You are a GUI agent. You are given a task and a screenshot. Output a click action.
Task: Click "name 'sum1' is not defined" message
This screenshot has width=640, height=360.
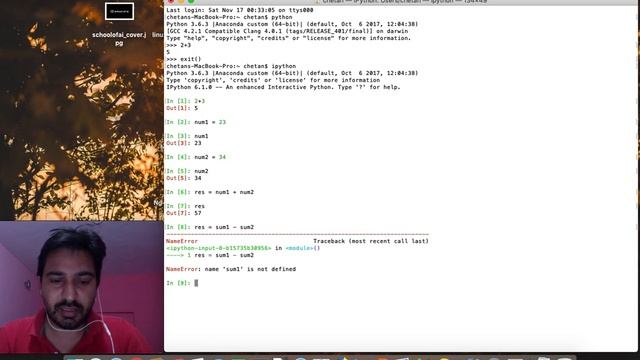click(250, 269)
